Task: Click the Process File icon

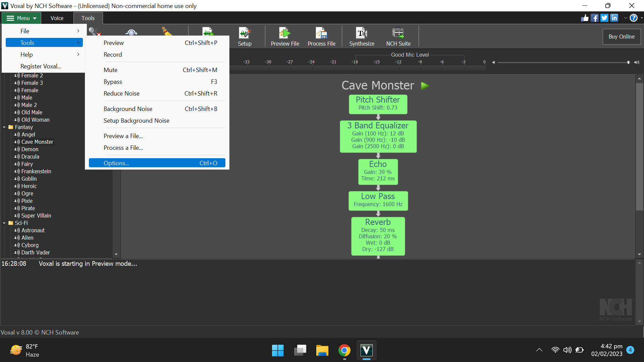Action: click(322, 37)
